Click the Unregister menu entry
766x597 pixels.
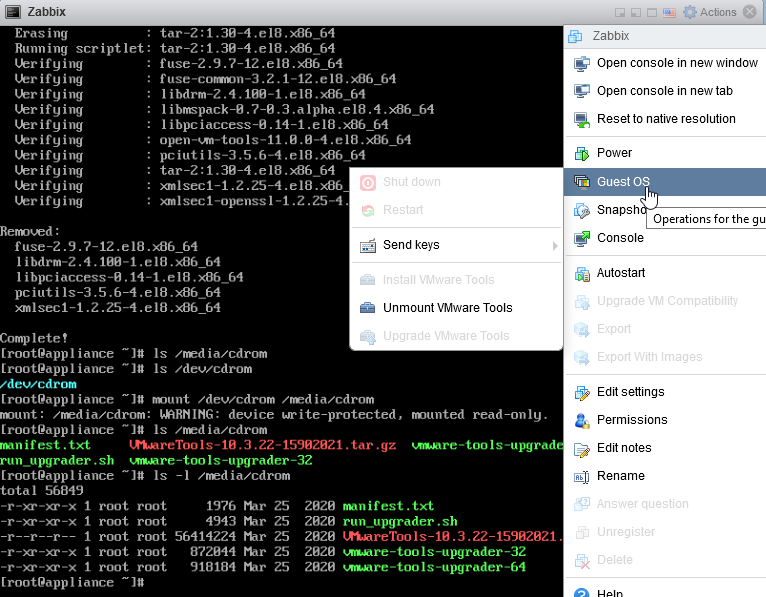(625, 532)
